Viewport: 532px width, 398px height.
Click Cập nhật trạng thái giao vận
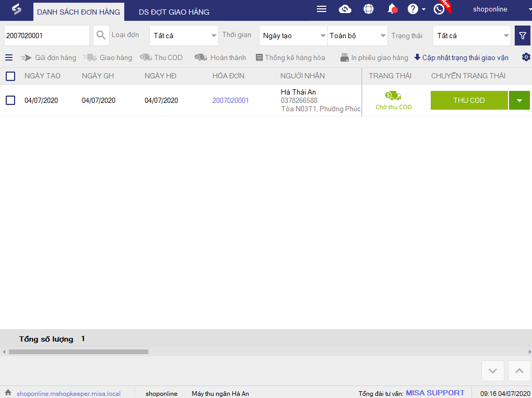462,57
